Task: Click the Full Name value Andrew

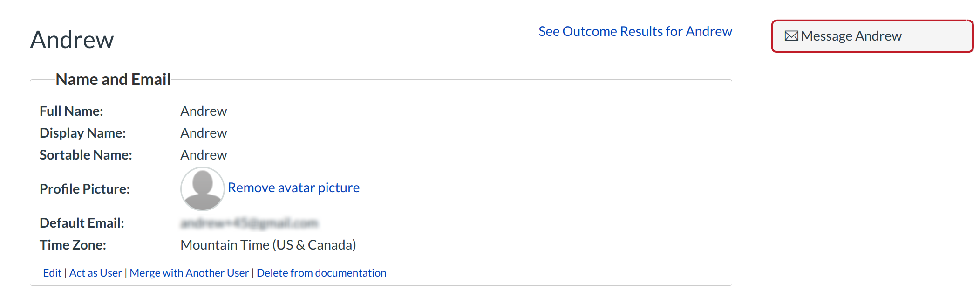Action: coord(204,111)
